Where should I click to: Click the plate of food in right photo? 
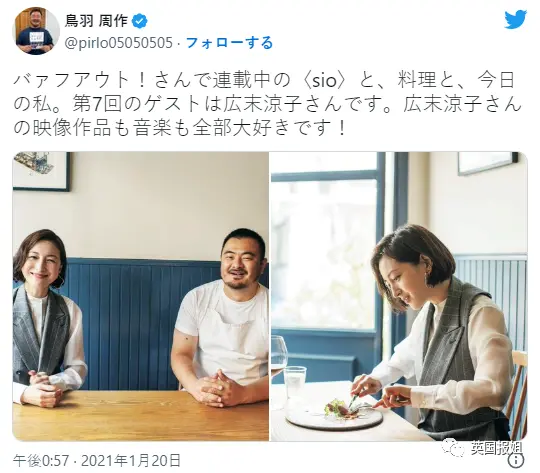[x=334, y=414]
